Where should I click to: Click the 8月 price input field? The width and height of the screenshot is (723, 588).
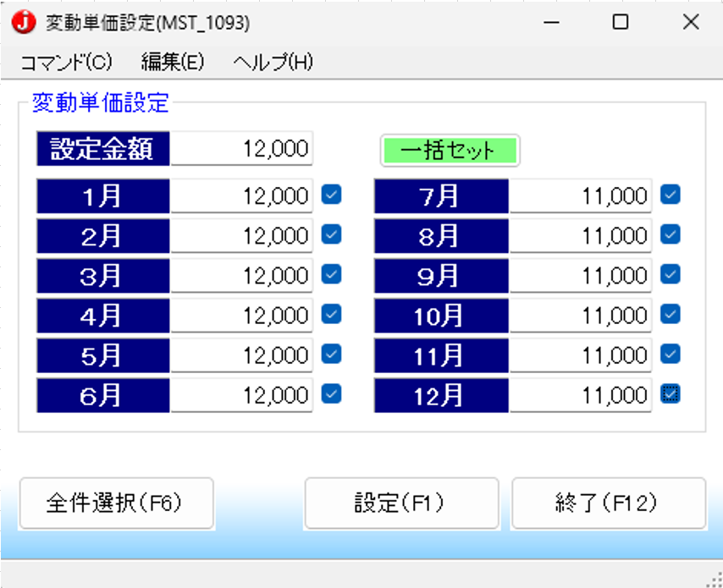click(x=581, y=236)
